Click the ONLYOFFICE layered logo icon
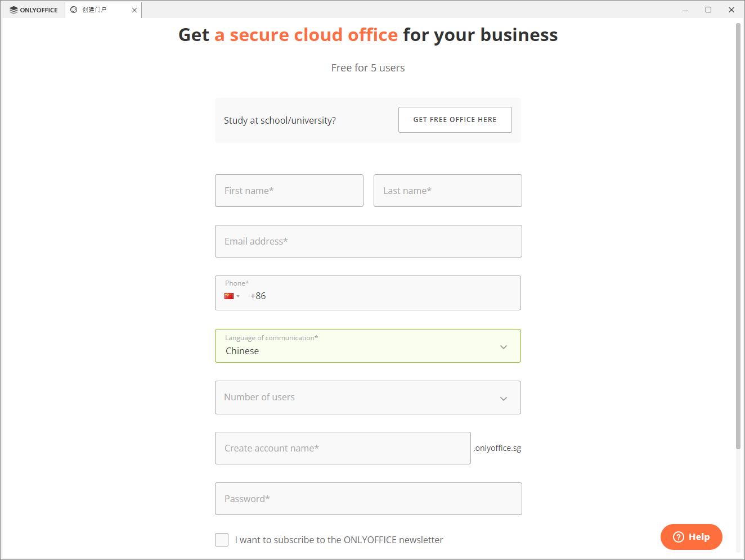This screenshot has width=745, height=560. click(x=14, y=10)
